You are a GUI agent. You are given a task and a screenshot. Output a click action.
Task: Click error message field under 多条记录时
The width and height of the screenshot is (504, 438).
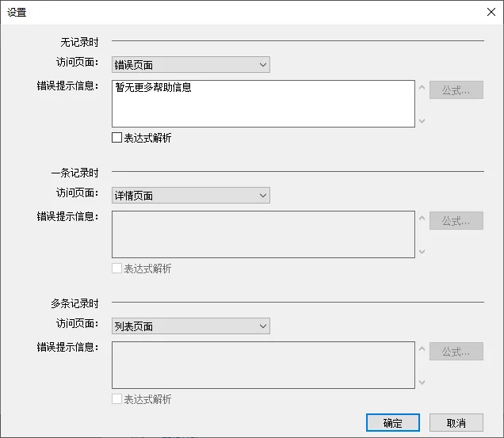click(263, 364)
